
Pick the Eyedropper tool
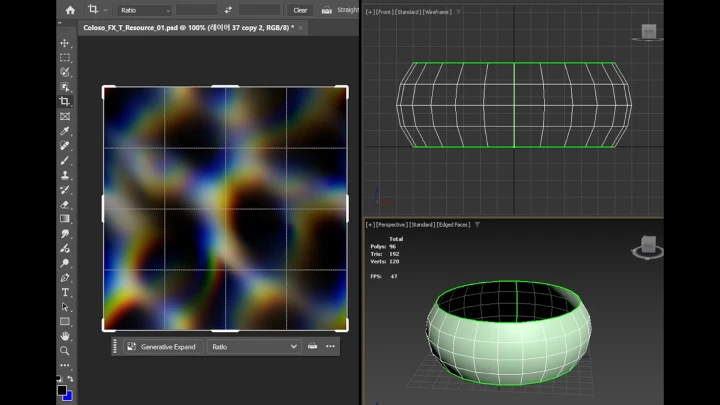click(x=65, y=131)
